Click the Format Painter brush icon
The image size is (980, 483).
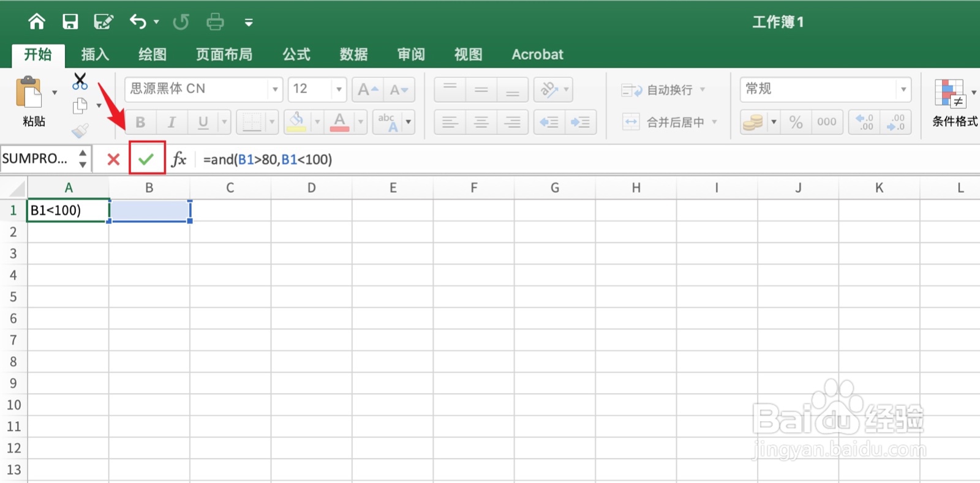[80, 130]
